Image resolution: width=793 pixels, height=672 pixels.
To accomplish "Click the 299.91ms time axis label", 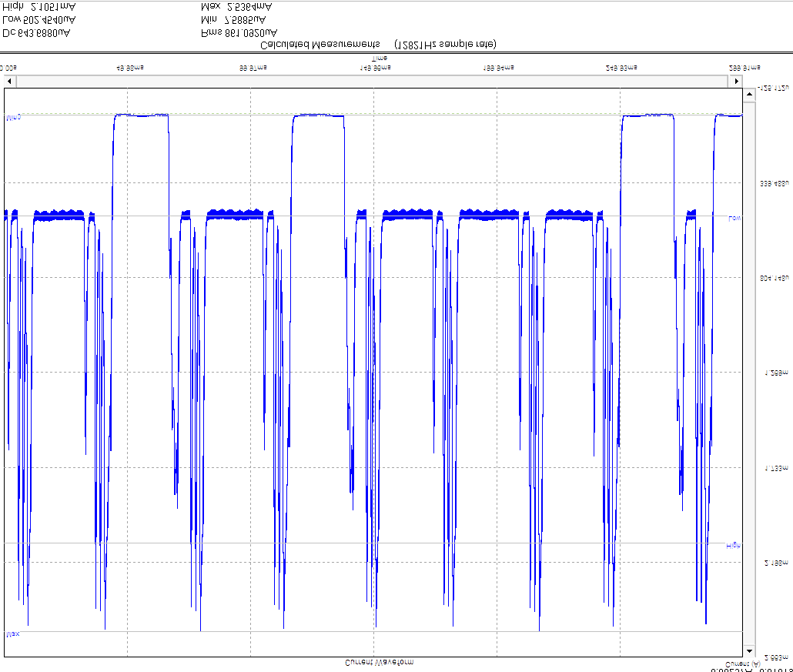I will pos(744,67).
